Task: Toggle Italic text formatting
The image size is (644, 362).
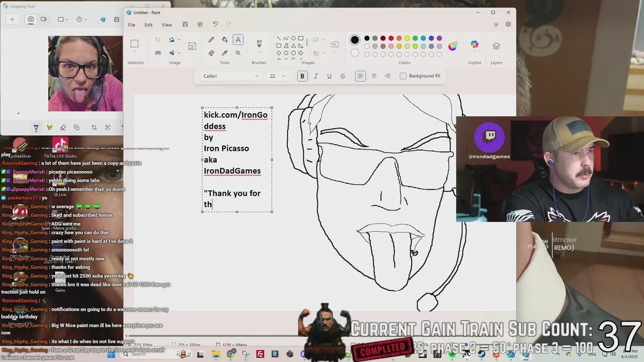Action: pos(315,76)
